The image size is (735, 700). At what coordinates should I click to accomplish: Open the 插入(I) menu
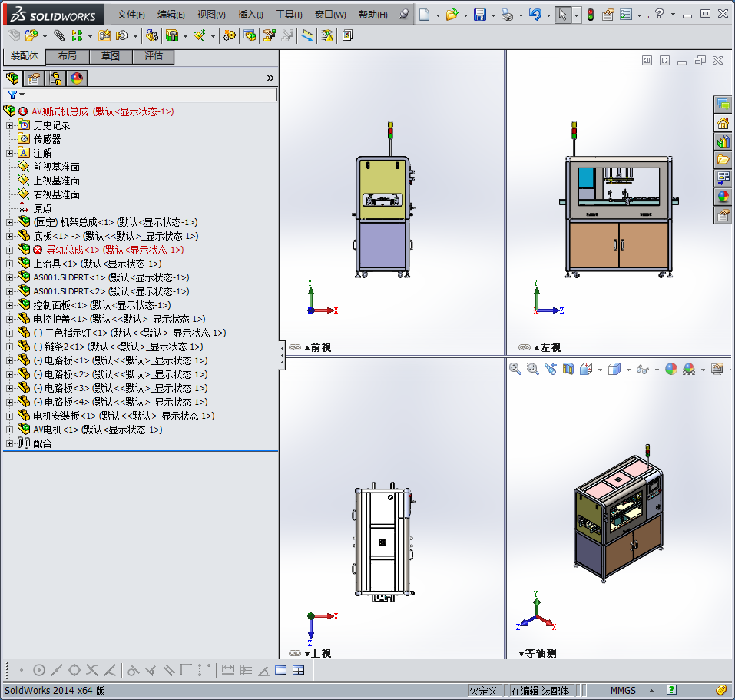pyautogui.click(x=250, y=15)
